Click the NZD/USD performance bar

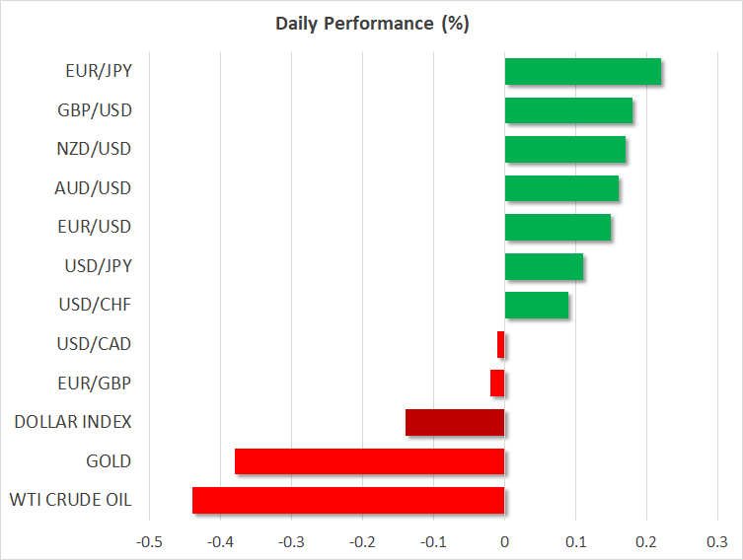564,150
